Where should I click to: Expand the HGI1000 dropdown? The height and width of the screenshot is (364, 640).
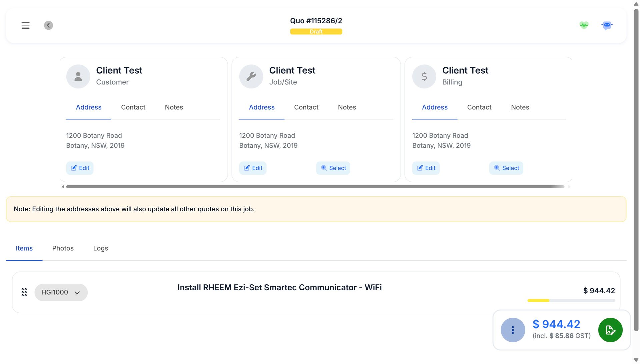pos(61,292)
